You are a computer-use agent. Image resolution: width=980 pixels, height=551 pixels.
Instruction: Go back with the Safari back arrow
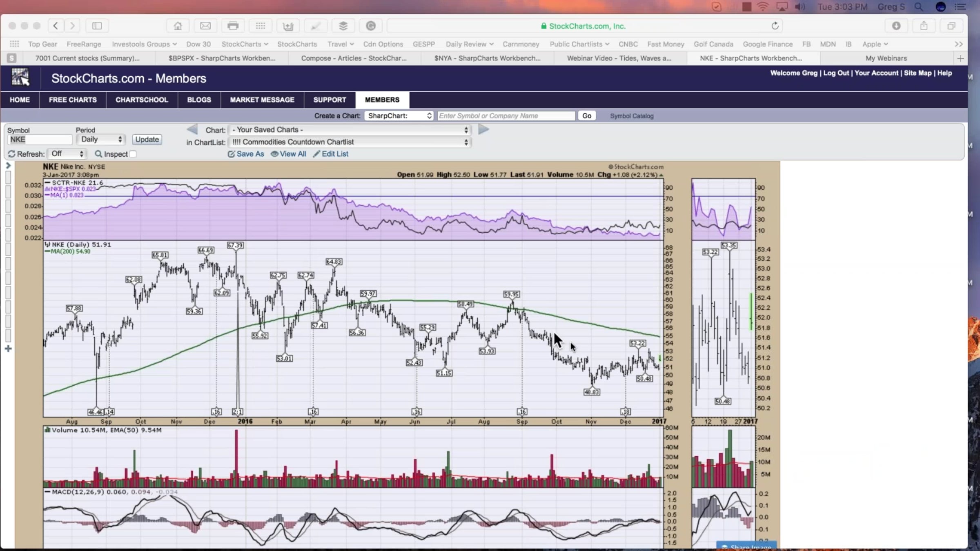tap(56, 26)
